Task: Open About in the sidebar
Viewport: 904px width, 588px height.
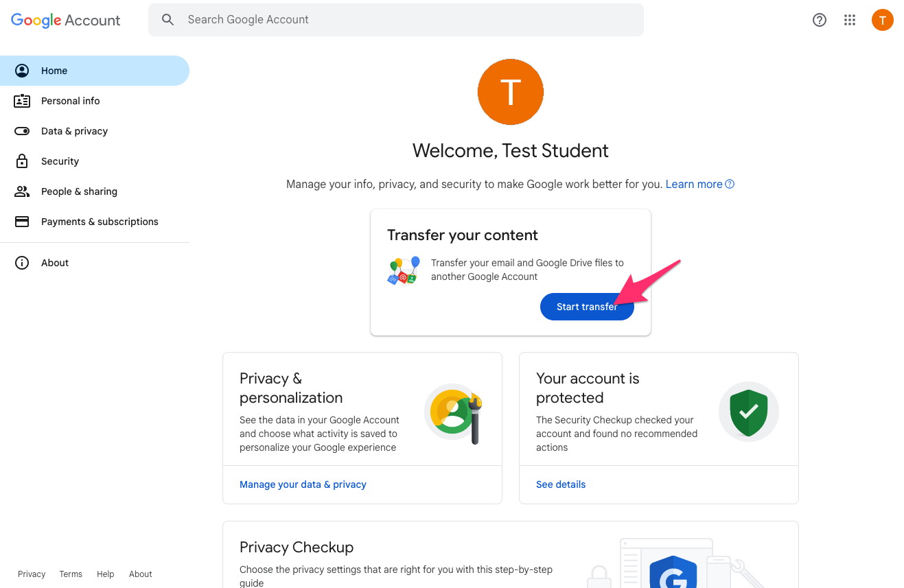Action: pos(95,263)
